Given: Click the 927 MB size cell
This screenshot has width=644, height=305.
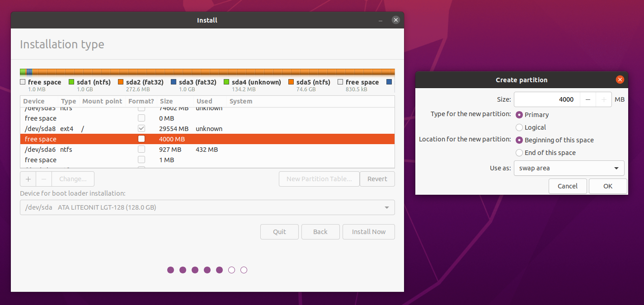Looking at the screenshot, I should (170, 150).
